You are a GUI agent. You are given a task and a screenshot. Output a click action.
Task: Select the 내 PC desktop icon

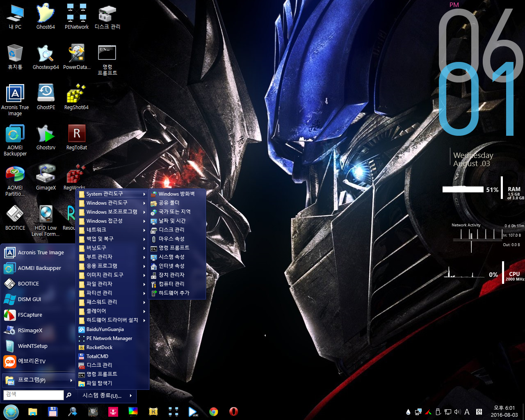tap(15, 16)
